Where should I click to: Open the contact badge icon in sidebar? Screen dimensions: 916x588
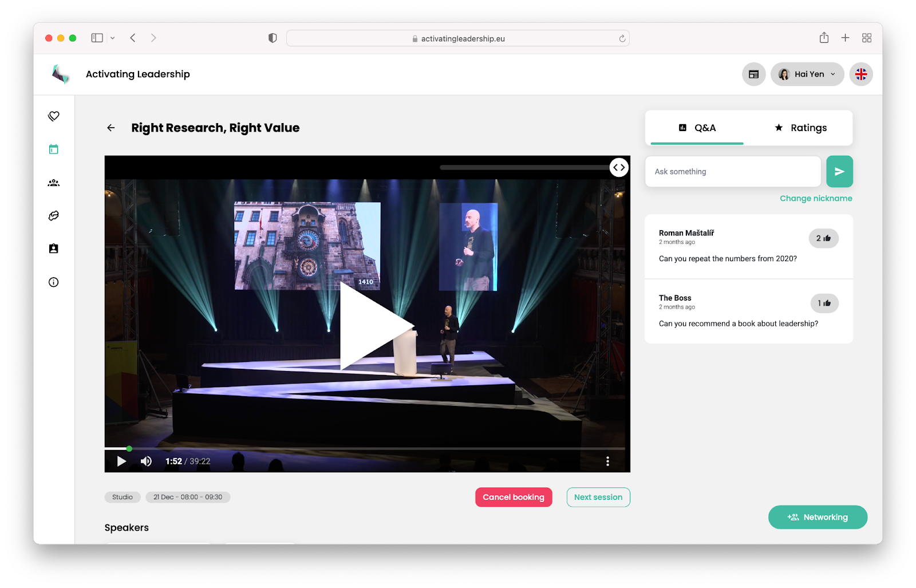click(54, 248)
